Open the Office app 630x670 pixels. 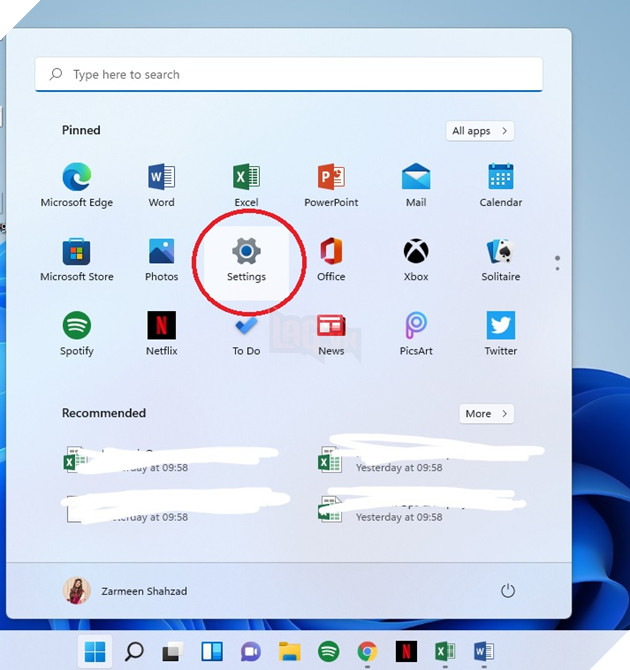click(331, 259)
